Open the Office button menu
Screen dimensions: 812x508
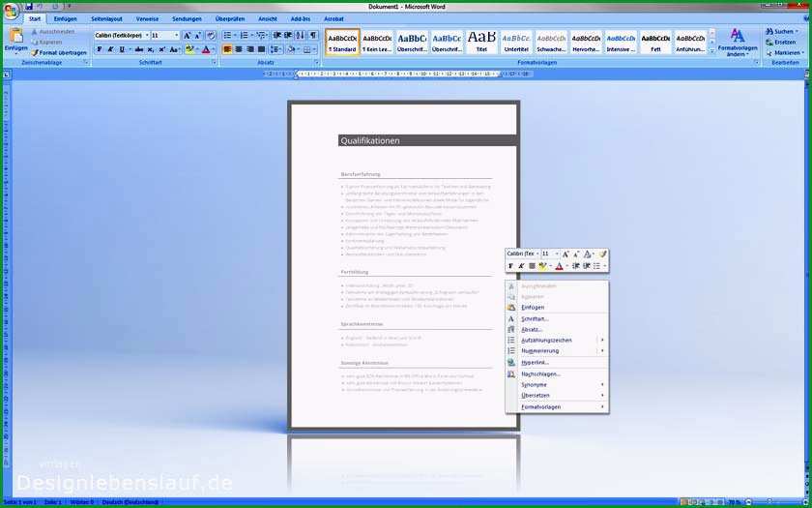tap(11, 10)
